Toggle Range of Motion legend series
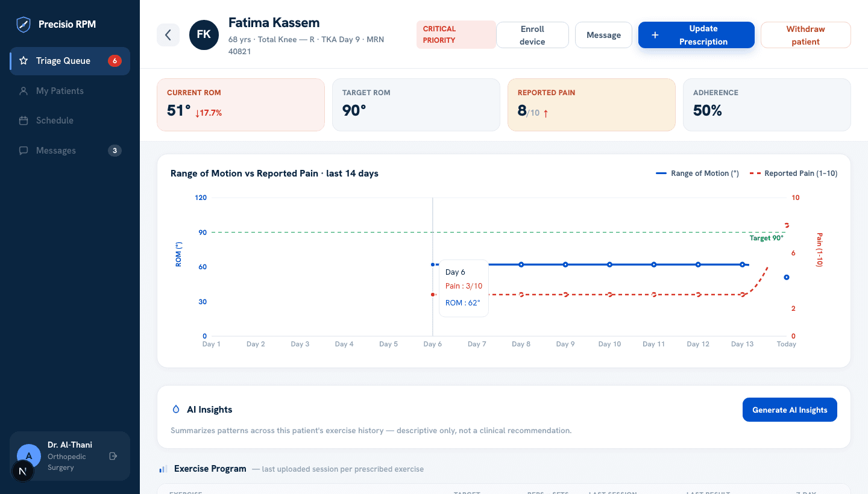The image size is (868, 494). [x=697, y=174]
